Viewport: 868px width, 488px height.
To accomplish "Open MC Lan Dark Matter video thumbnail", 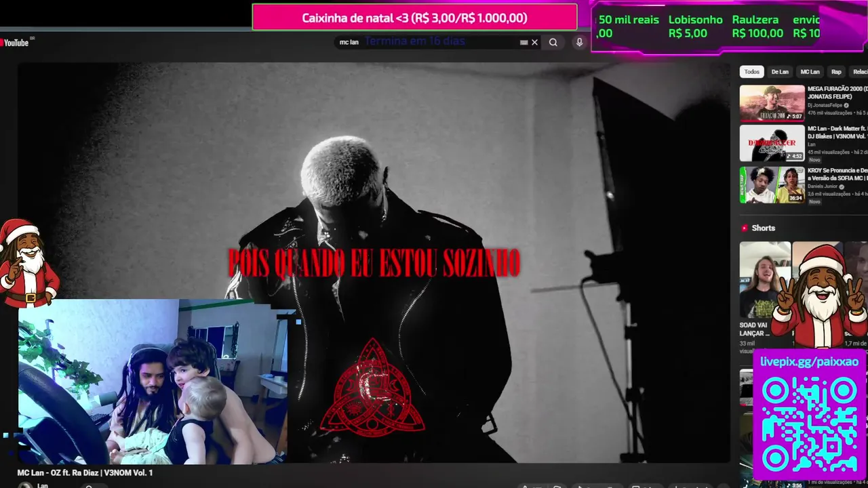I will tap(772, 143).
